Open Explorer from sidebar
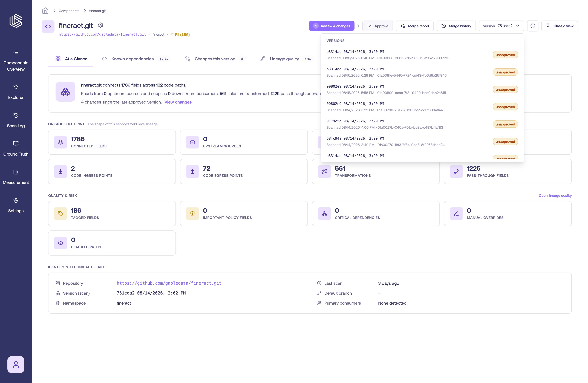The image size is (588, 383). (x=16, y=92)
